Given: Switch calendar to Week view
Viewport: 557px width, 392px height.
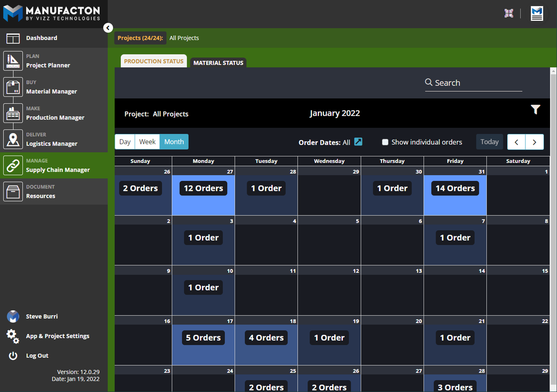Looking at the screenshot, I should 147,142.
